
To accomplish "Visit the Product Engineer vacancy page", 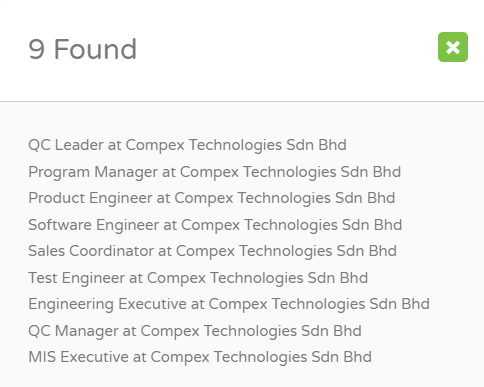I will (x=212, y=198).
